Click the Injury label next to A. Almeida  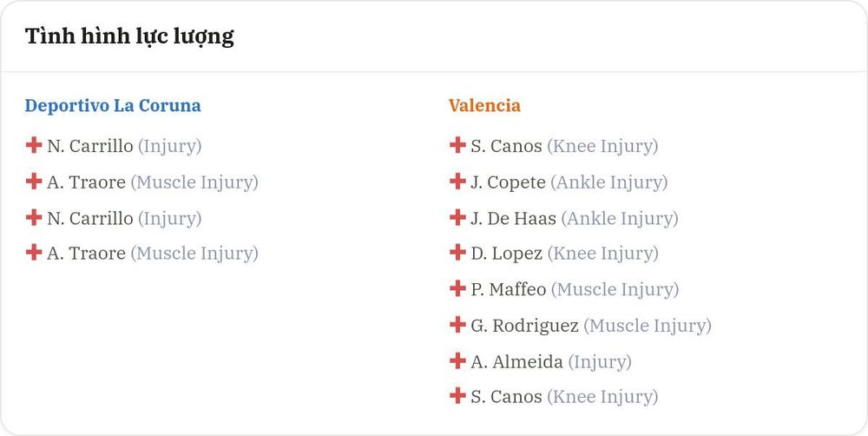[600, 362]
